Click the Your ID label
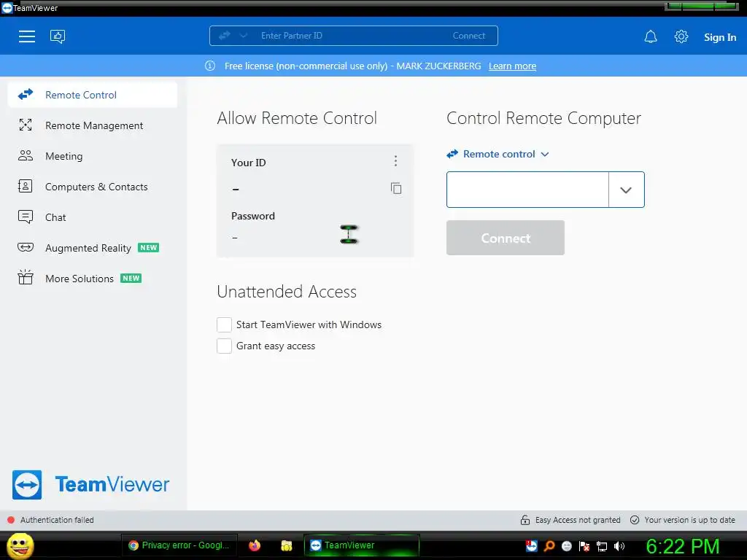Image resolution: width=747 pixels, height=560 pixels. pos(248,163)
